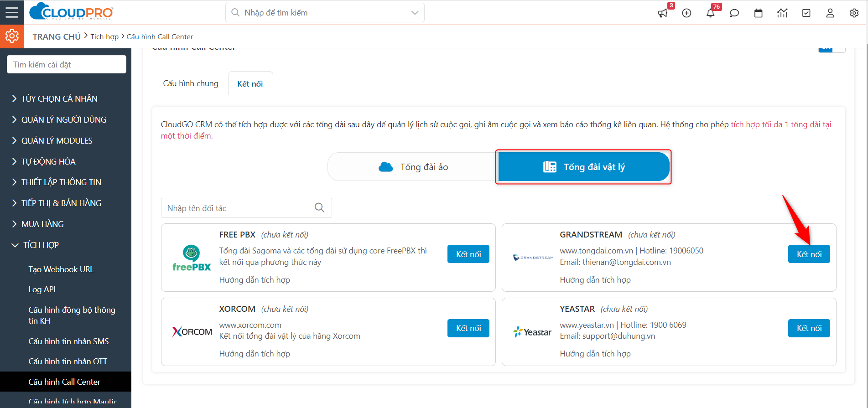The image size is (868, 408).
Task: Click the orange settings gear icon
Action: click(12, 36)
